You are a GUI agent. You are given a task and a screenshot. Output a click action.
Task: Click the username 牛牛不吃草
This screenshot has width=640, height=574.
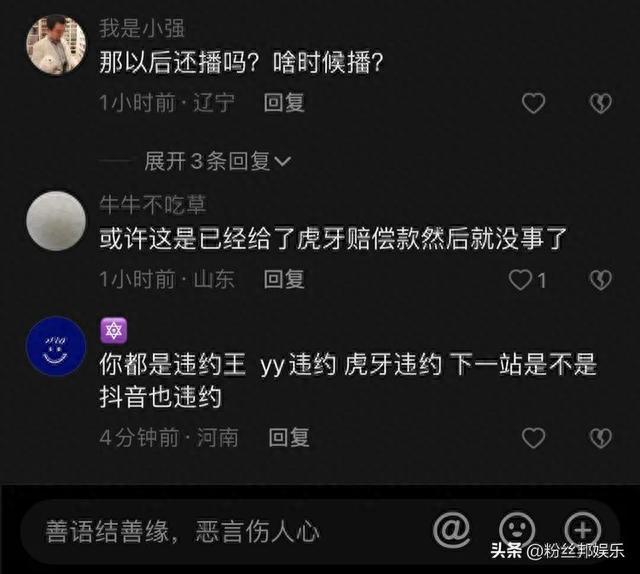[153, 205]
